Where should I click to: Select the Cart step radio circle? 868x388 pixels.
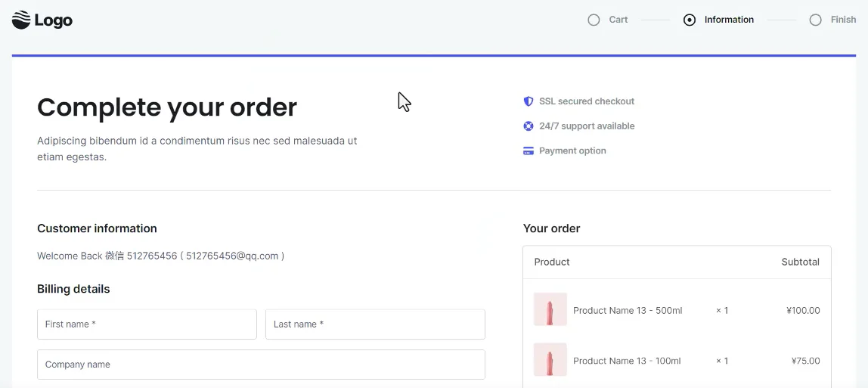click(594, 20)
